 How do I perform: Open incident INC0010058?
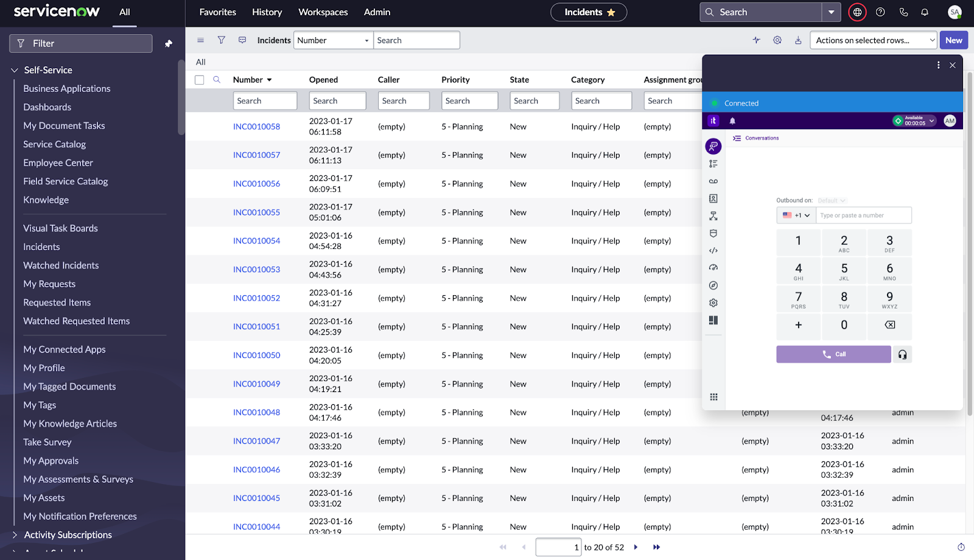pos(256,126)
